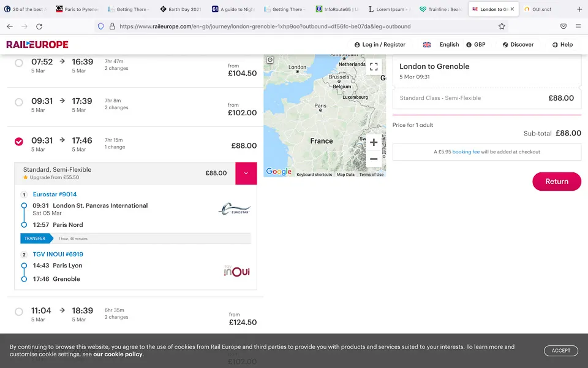Open the booking fee link

click(x=466, y=151)
